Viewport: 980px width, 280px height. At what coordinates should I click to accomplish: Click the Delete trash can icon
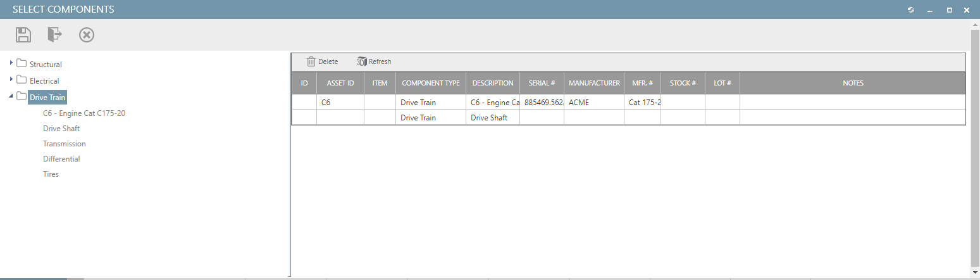tap(311, 61)
